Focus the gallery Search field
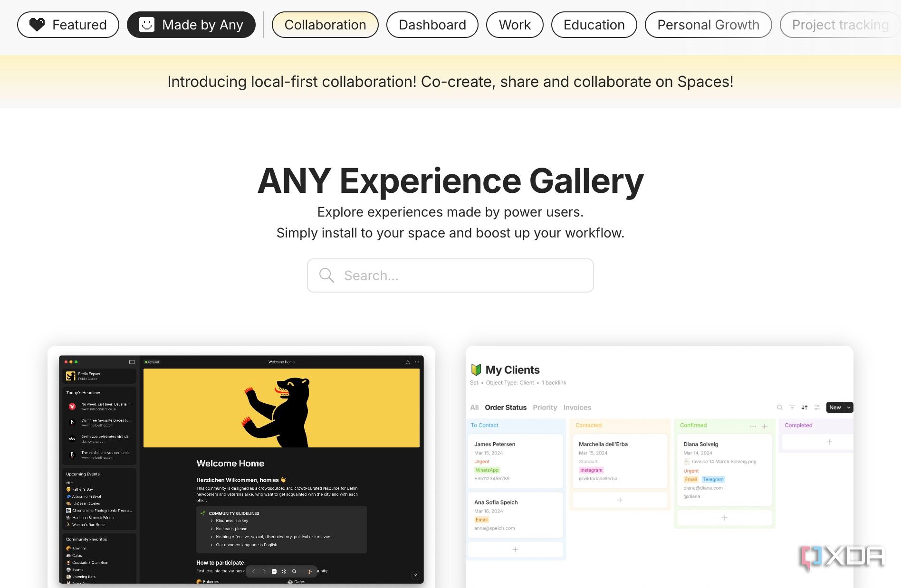 coord(450,275)
